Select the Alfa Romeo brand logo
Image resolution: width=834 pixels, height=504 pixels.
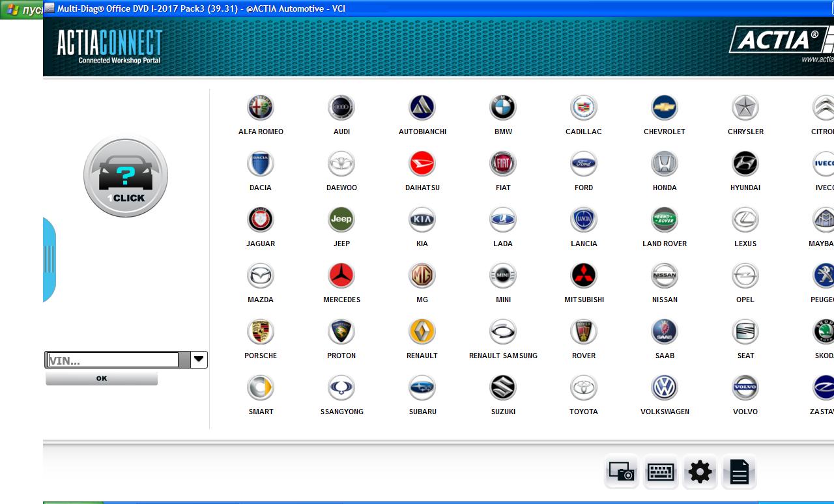pyautogui.click(x=261, y=107)
